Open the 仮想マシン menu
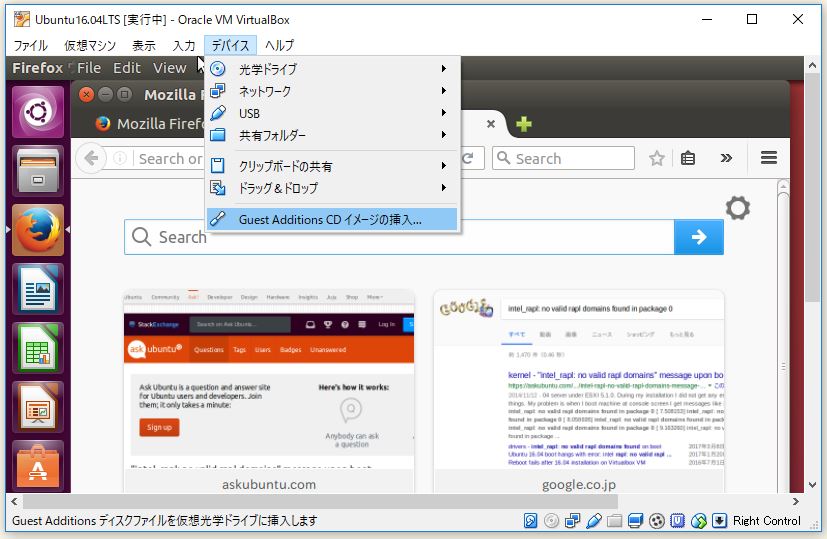Image resolution: width=827 pixels, height=539 pixels. [x=90, y=45]
